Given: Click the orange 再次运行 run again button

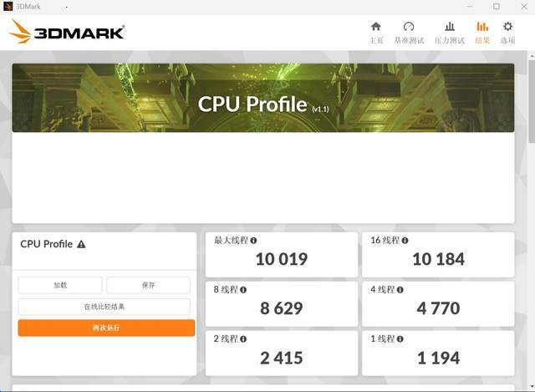Looking at the screenshot, I should [106, 328].
